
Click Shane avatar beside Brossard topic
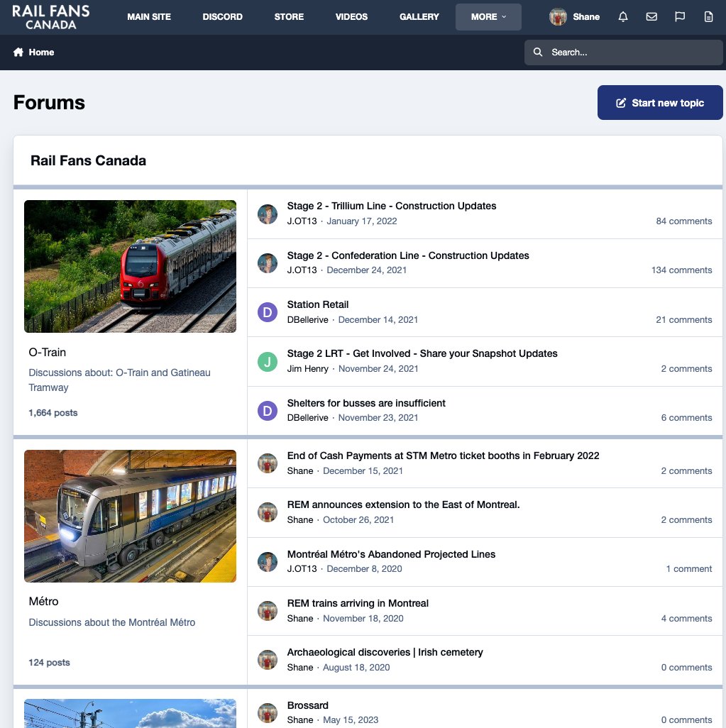(x=268, y=713)
